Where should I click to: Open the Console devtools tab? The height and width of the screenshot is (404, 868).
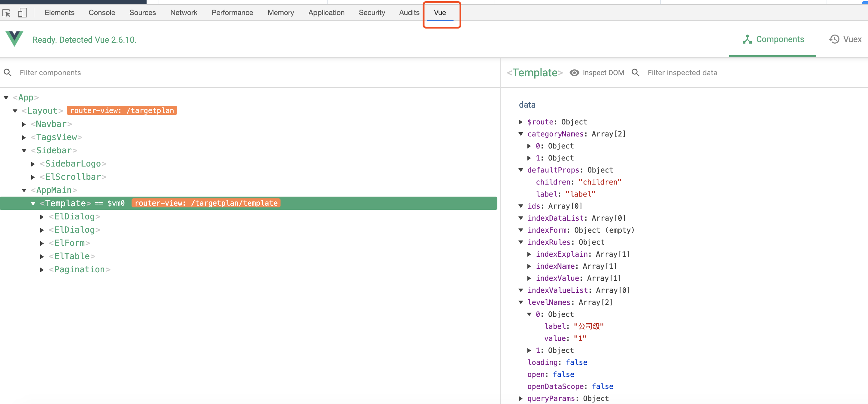pos(102,13)
